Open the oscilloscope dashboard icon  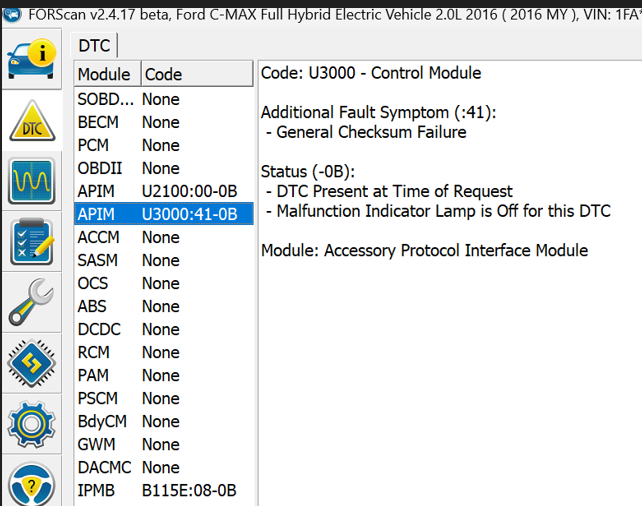(32, 181)
